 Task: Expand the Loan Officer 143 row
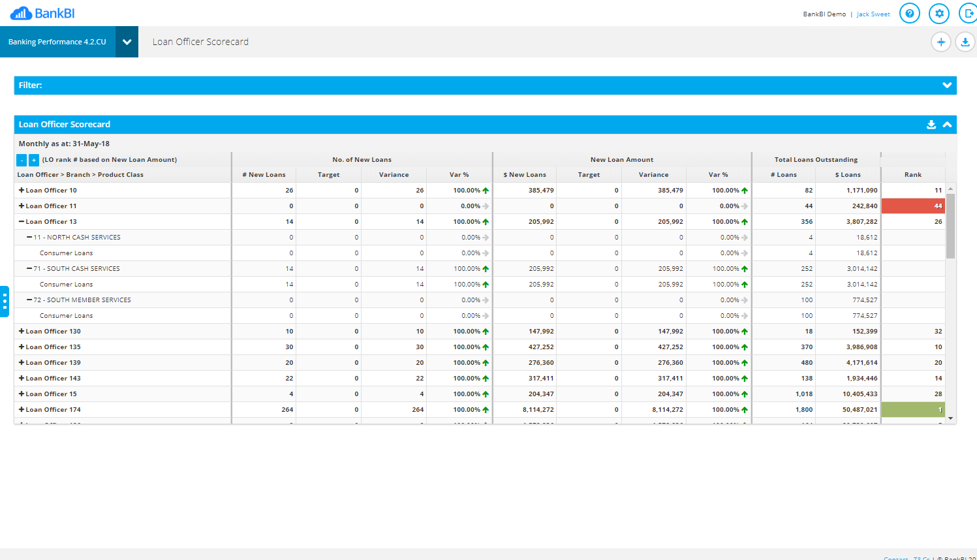[22, 379]
